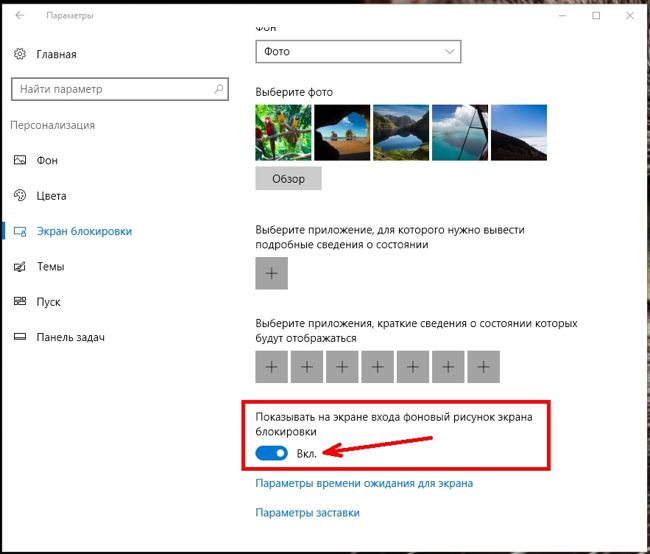Click fourth quick status plus button
The height and width of the screenshot is (554, 650).
click(378, 367)
